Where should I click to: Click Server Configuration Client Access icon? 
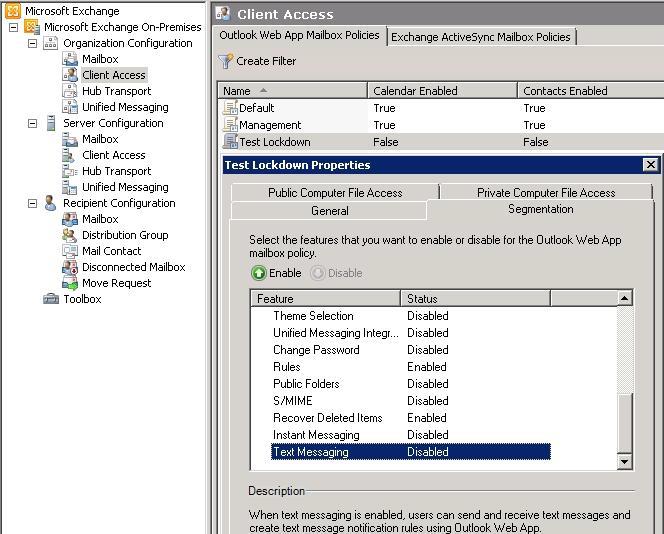(69, 155)
